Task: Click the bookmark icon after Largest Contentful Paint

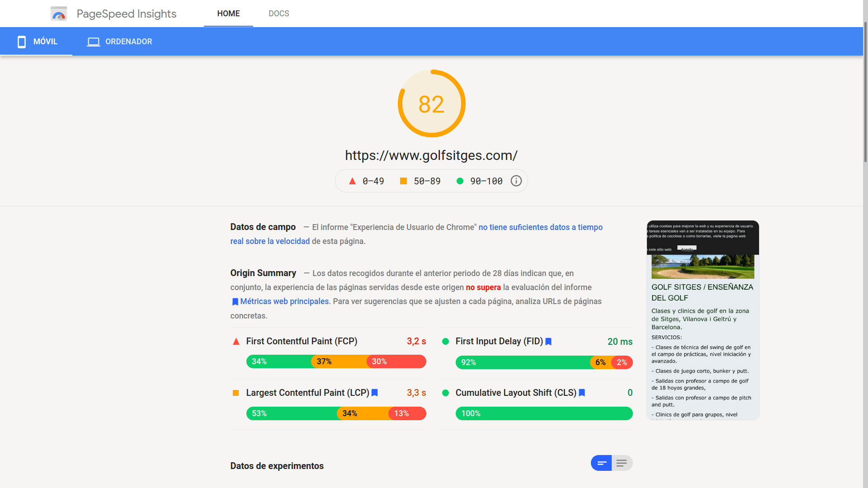Action: tap(374, 393)
